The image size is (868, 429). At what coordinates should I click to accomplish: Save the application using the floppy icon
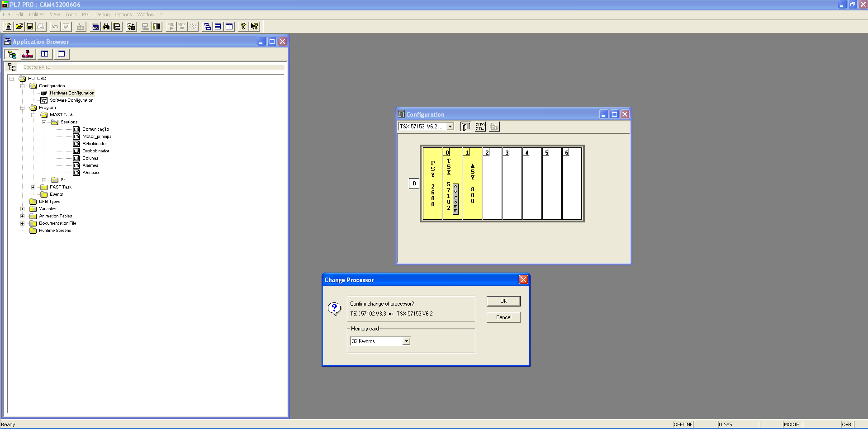click(30, 26)
